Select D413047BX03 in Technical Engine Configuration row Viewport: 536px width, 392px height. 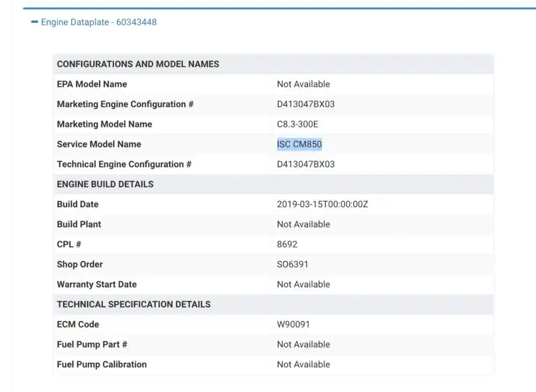tap(306, 164)
